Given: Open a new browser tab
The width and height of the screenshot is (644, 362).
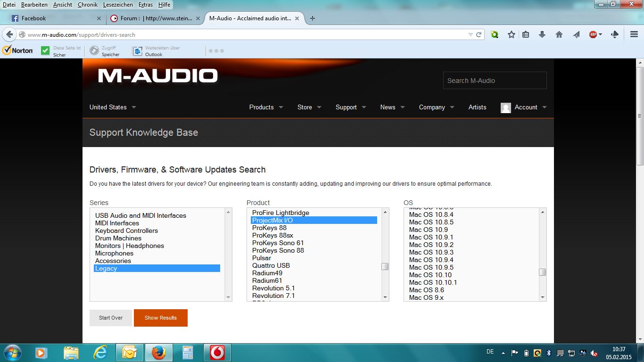Looking at the screenshot, I should pos(312,18).
